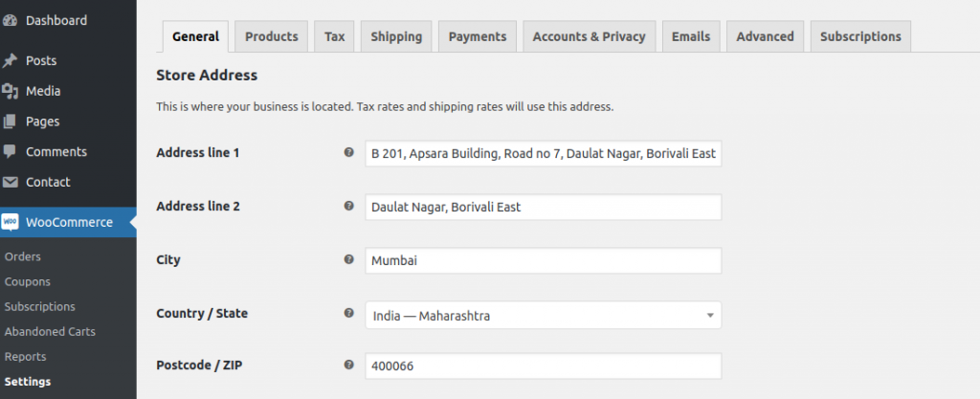
Task: Click the Contact envelope icon
Action: coord(11,182)
